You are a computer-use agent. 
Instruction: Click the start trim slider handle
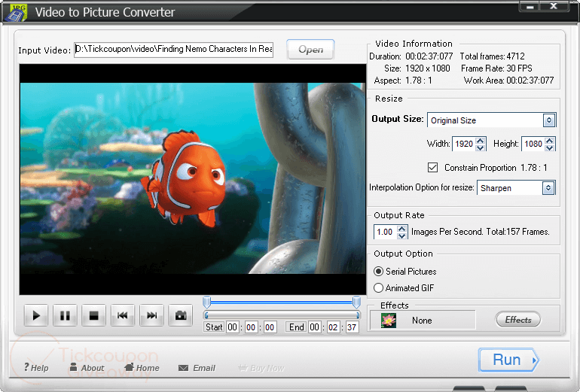point(207,302)
